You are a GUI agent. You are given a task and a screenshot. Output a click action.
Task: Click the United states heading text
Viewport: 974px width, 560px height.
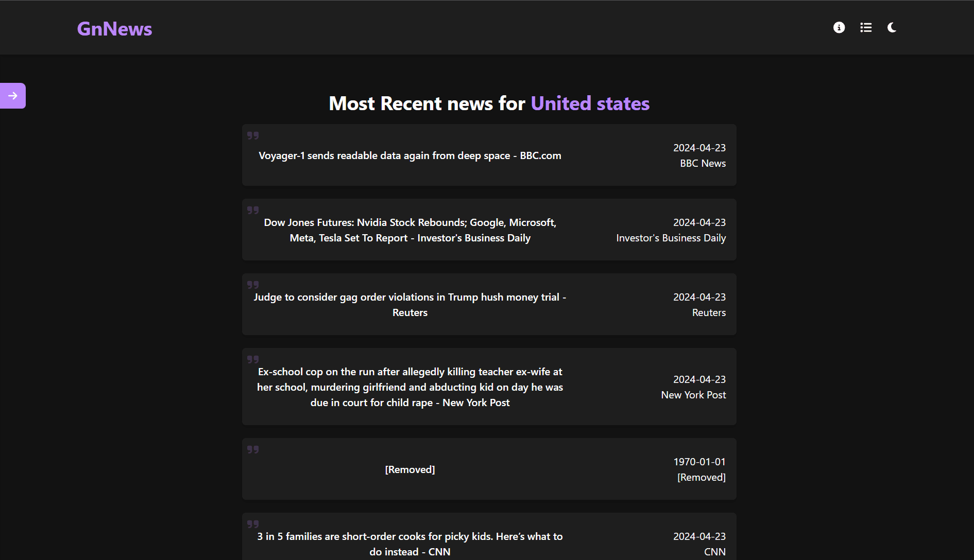590,103
